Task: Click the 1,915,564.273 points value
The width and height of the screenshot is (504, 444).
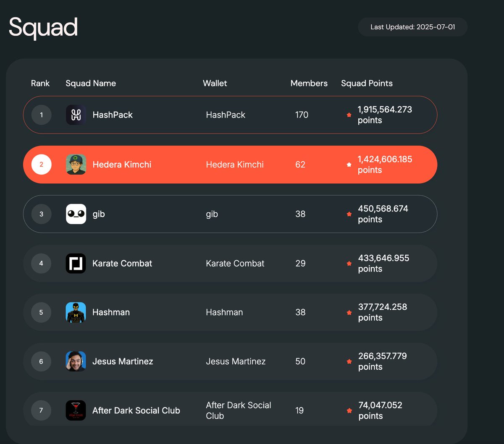Action: coord(385,115)
